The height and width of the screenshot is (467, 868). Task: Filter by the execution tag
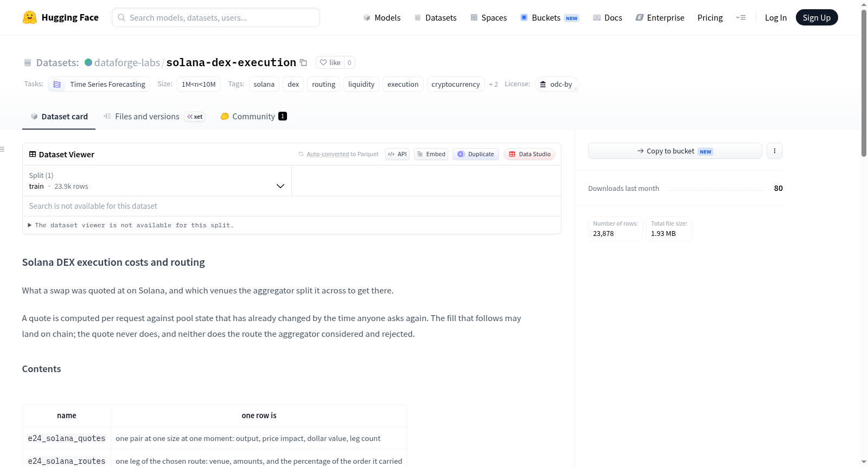click(403, 84)
